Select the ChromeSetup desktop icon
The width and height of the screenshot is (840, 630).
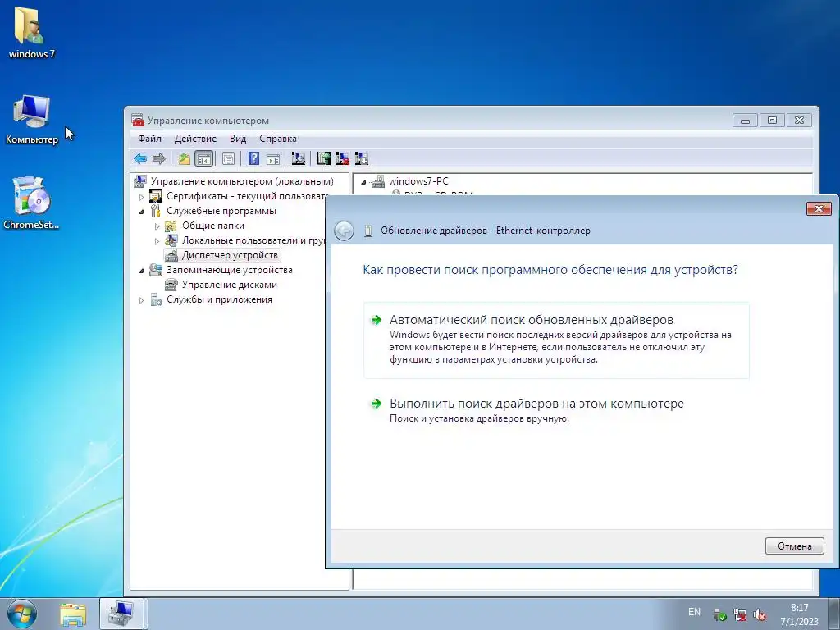[31, 203]
